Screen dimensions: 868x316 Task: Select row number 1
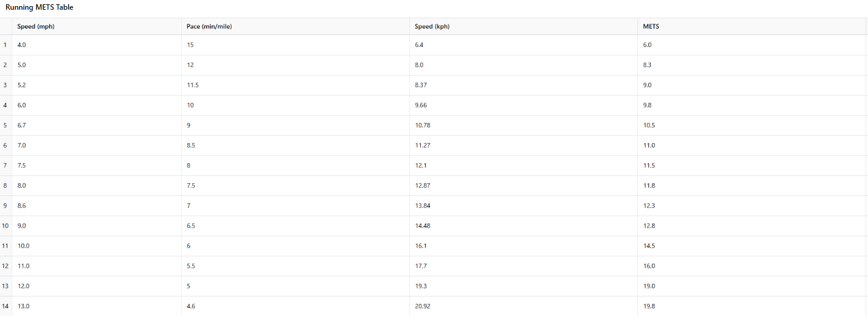(x=5, y=45)
